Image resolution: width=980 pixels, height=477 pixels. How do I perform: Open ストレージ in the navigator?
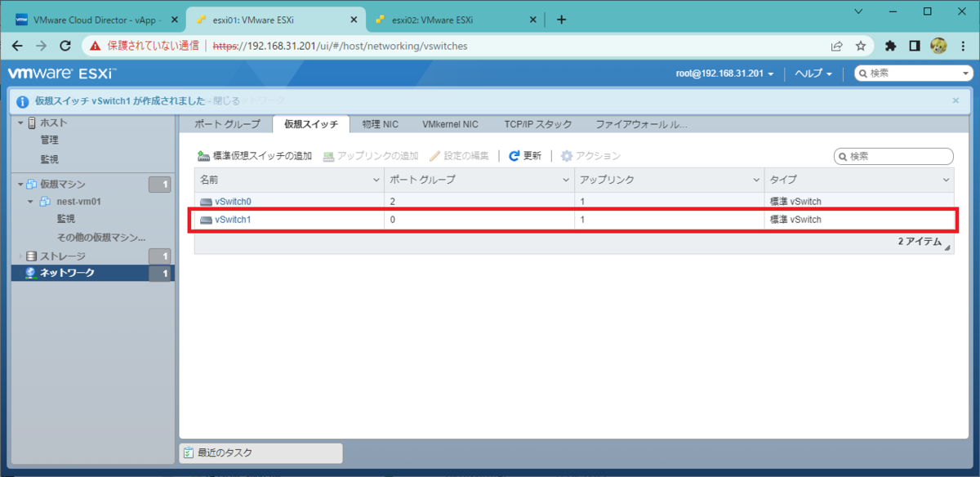63,256
